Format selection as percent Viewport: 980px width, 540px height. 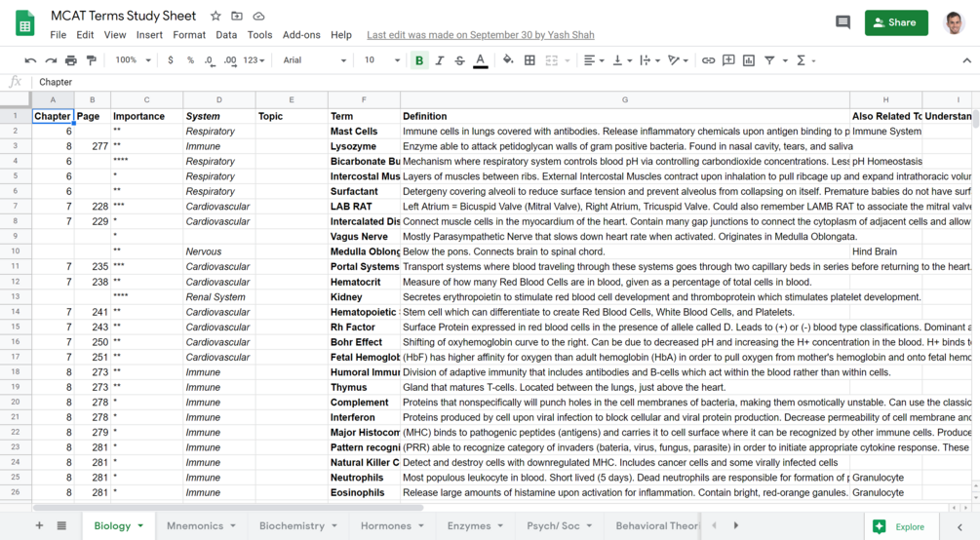[190, 60]
